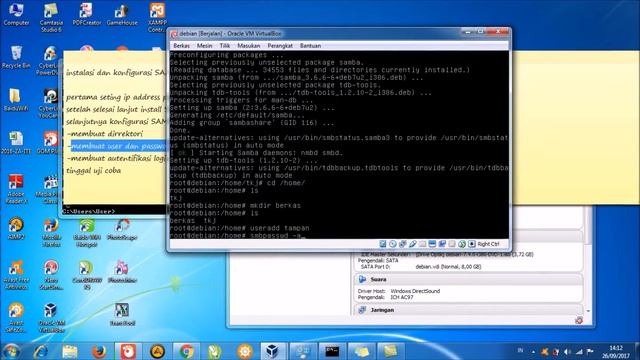Click the VirtualBox VM window title bar
Viewport: 640px width, 360px height.
click(318, 33)
